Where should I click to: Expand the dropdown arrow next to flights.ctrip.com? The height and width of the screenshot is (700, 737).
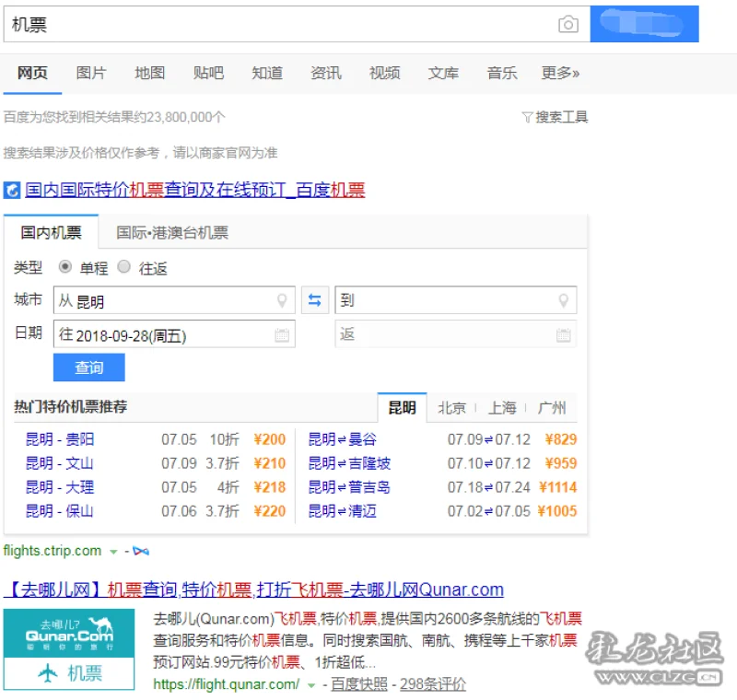tap(113, 552)
